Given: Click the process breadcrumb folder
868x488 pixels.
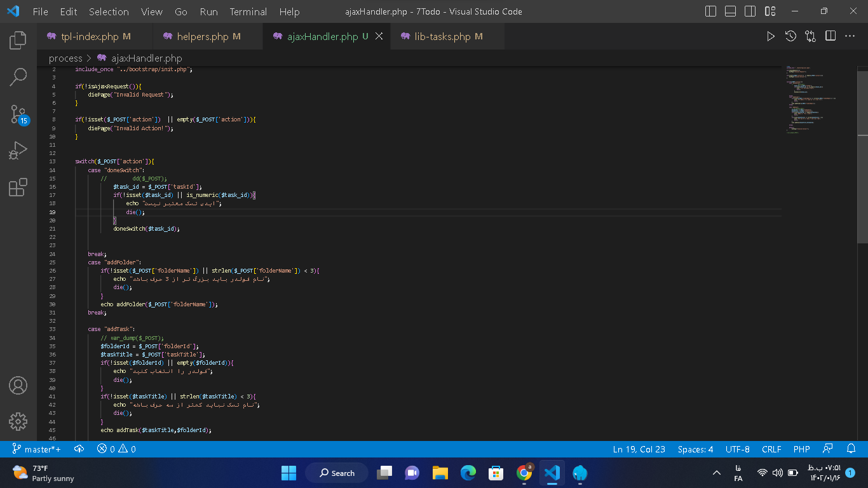Looking at the screenshot, I should click(65, 58).
